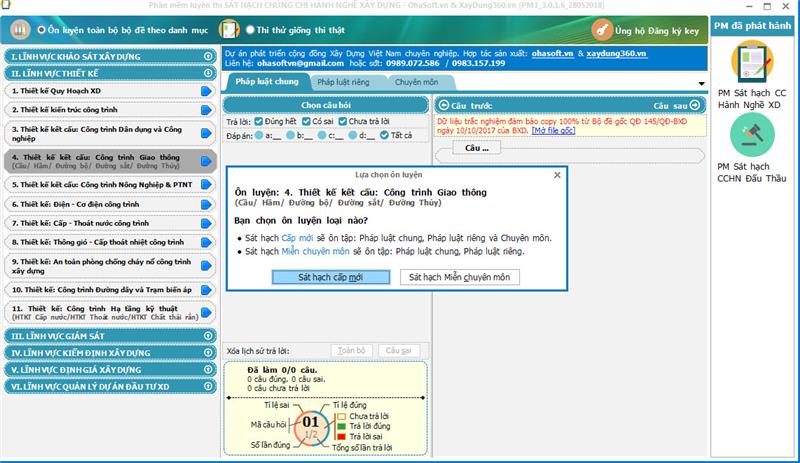Open PM Sát hạch CC Hành Nghề XD icon
The image size is (800, 463).
[752, 62]
